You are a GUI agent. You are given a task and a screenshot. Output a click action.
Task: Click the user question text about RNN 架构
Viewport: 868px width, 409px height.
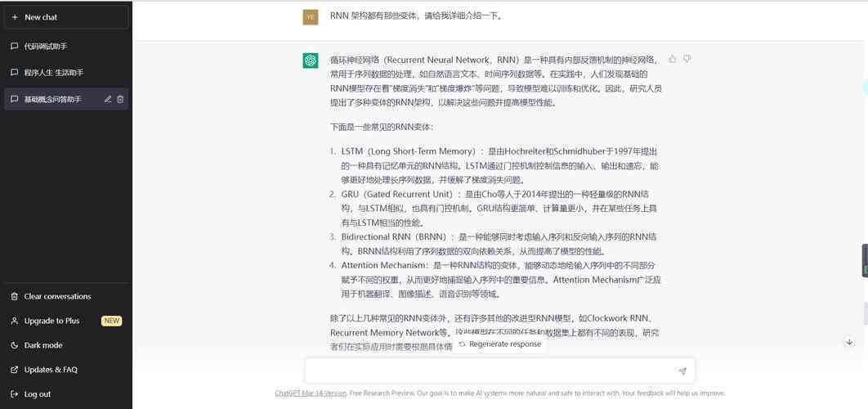(x=416, y=16)
